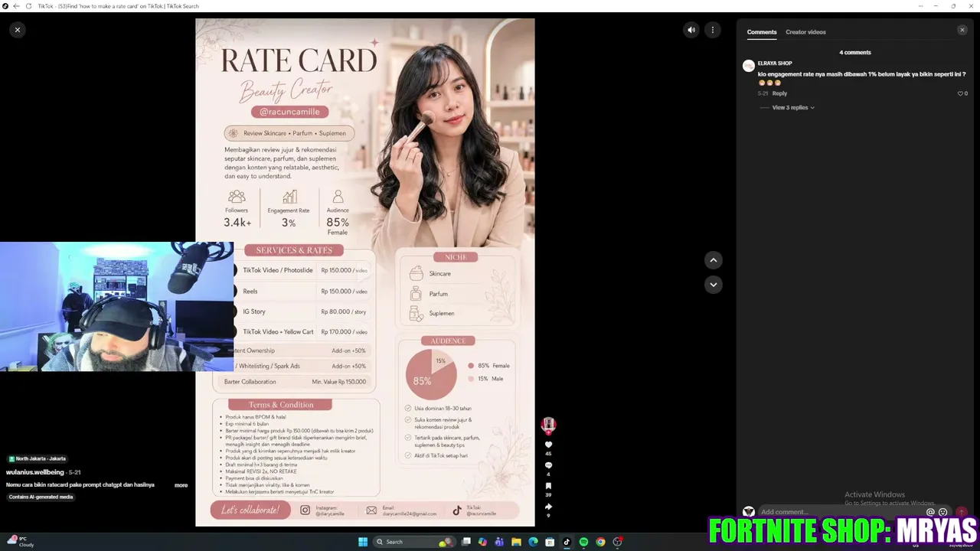
Task: Like the video with the heart icon
Action: coord(548,445)
